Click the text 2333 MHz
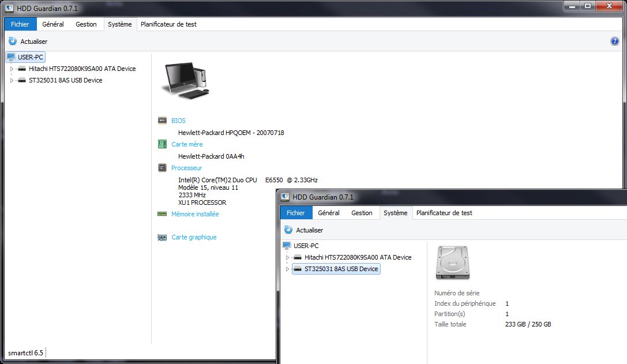This screenshot has width=627, height=364. [x=192, y=195]
